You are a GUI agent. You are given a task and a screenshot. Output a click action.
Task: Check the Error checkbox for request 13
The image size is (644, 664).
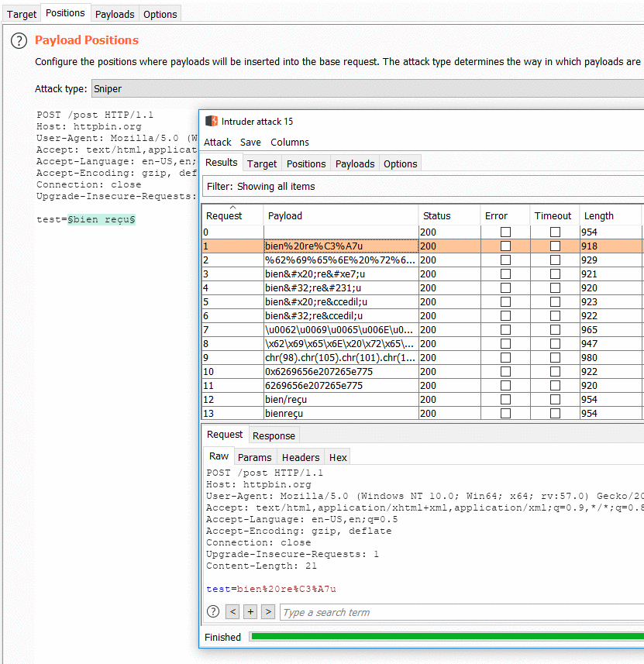(x=506, y=413)
